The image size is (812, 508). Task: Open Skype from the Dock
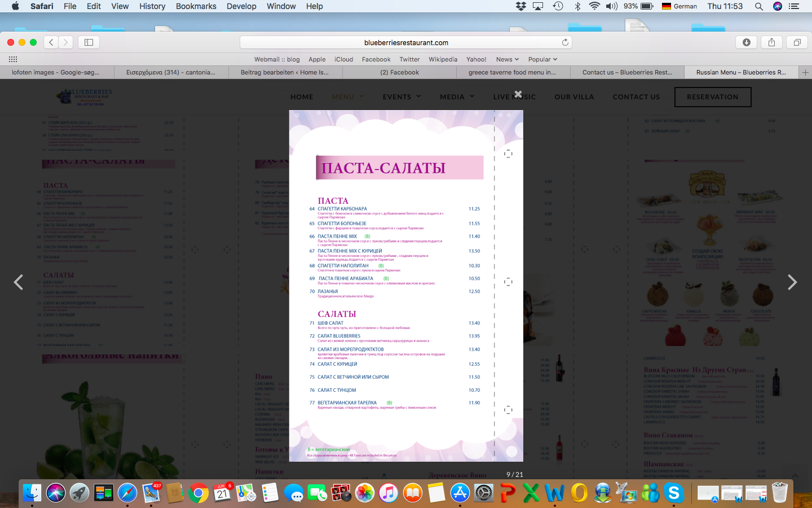pyautogui.click(x=674, y=493)
